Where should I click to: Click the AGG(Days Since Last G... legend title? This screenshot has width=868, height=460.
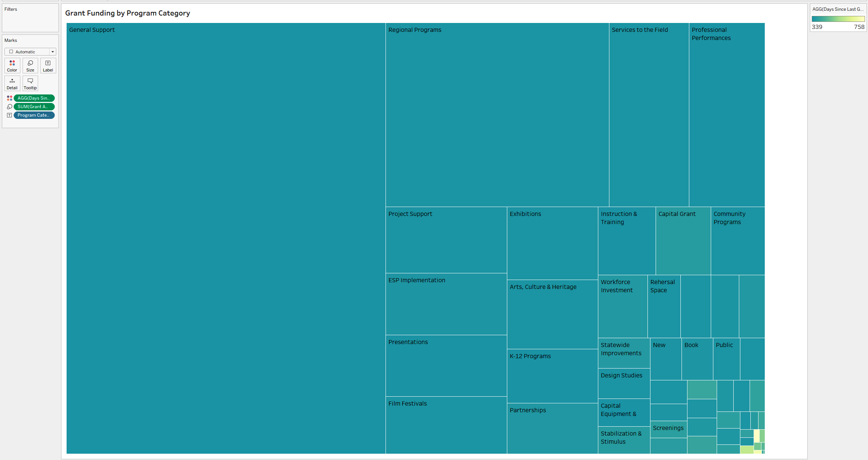point(838,9)
